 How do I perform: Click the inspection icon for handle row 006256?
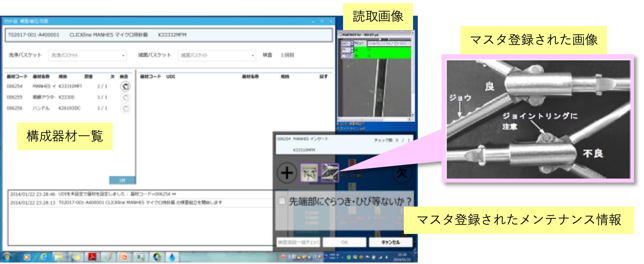(125, 108)
